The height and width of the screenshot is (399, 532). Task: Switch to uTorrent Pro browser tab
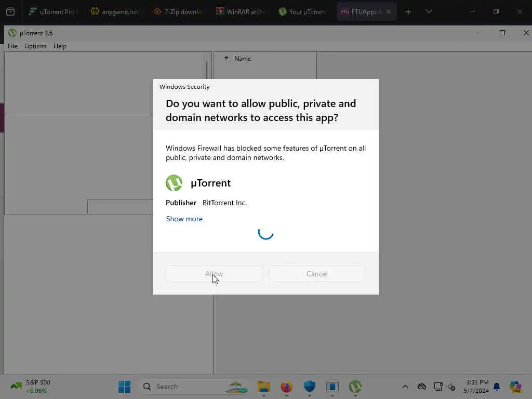54,11
